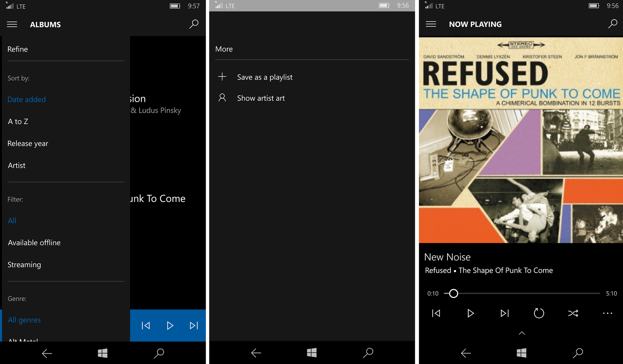
Task: Click elapsed time 0:10
Action: click(x=433, y=294)
